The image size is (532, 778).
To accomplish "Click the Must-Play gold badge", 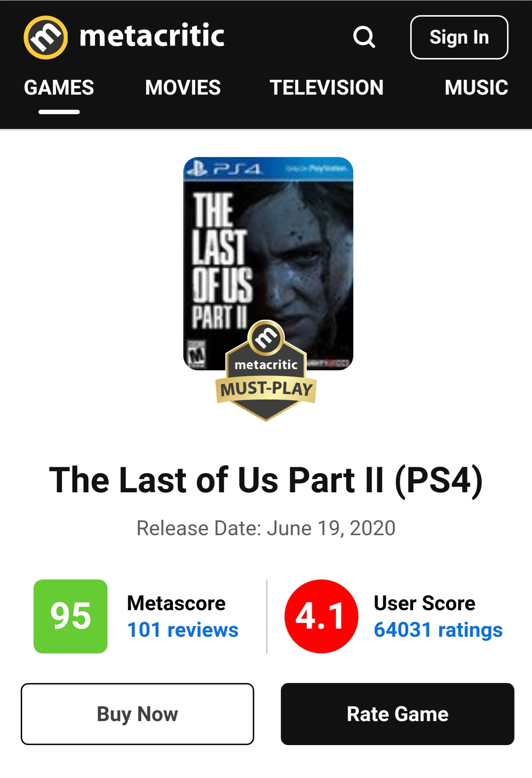I will tap(266, 371).
